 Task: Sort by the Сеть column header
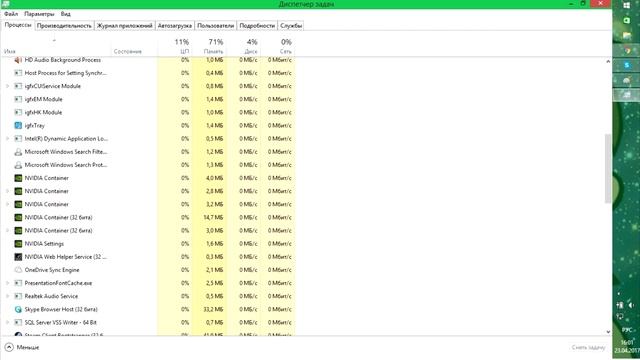pyautogui.click(x=277, y=46)
